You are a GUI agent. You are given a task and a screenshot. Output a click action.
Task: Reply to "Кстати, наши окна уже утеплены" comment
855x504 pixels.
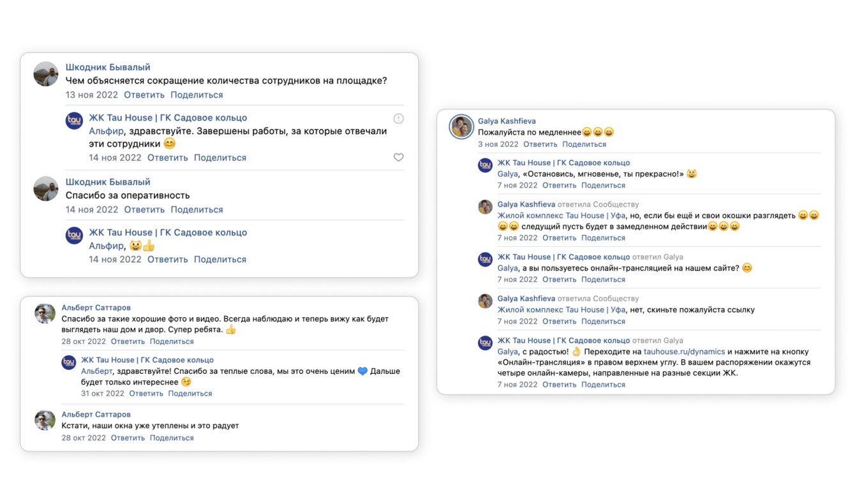pos(128,438)
